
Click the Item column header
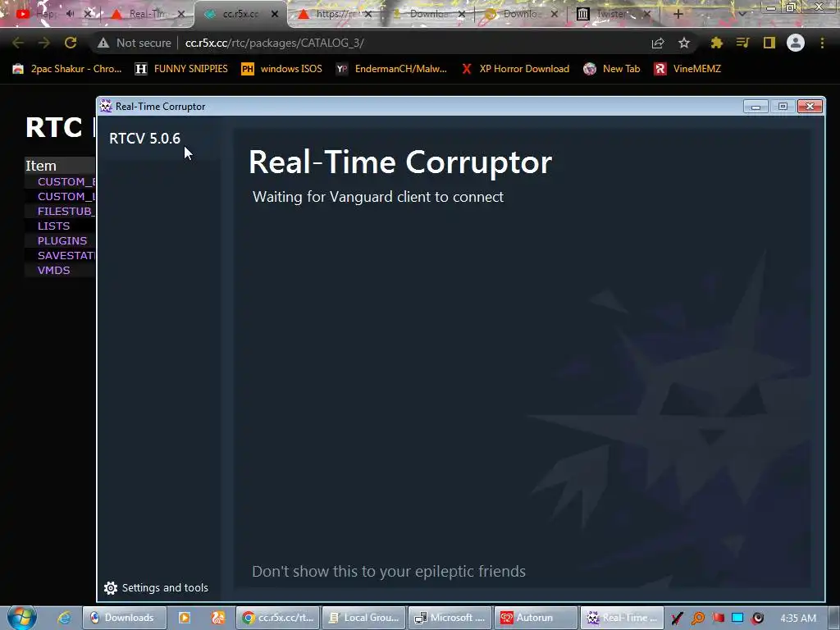click(41, 166)
